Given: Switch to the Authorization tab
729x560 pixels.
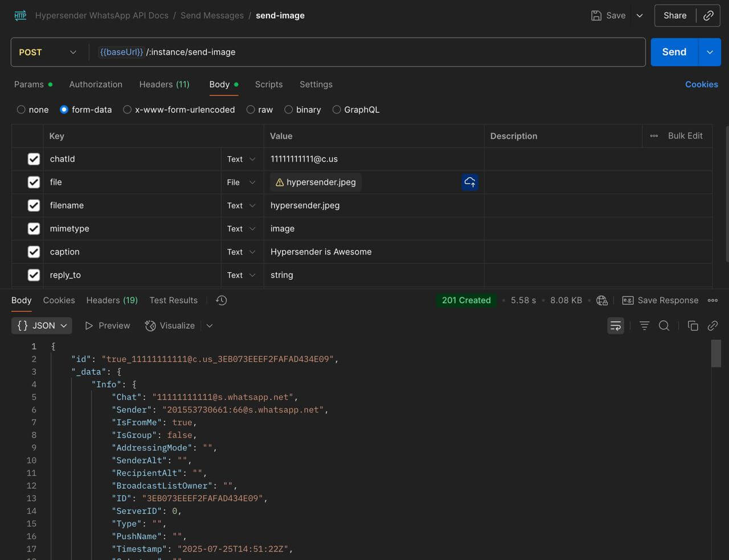Looking at the screenshot, I should [x=96, y=84].
